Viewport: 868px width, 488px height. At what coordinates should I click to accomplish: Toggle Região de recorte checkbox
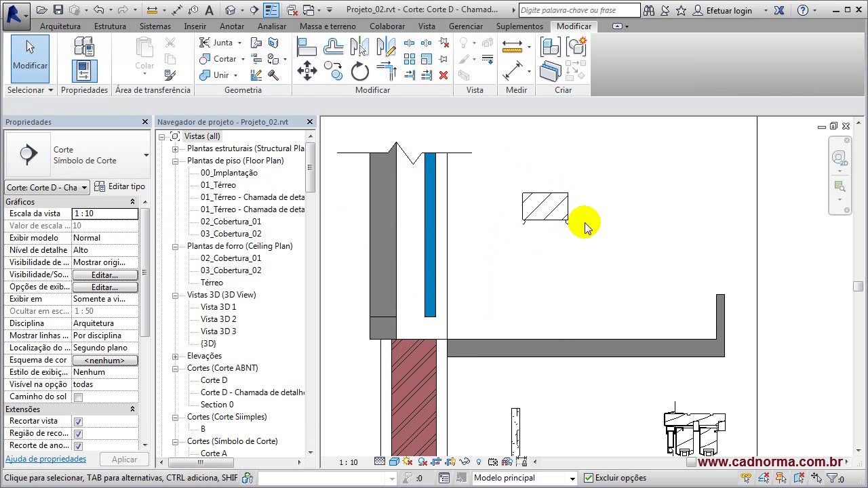coord(78,434)
